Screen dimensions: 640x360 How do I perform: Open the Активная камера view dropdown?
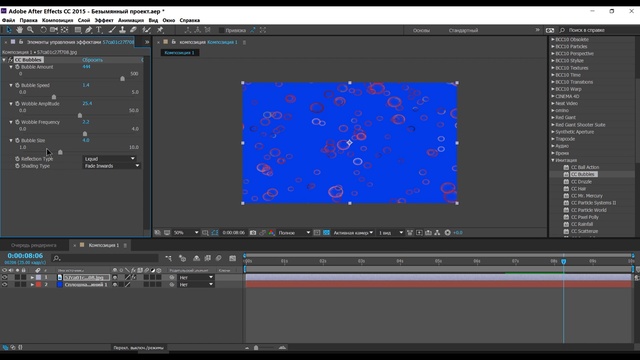[353, 233]
